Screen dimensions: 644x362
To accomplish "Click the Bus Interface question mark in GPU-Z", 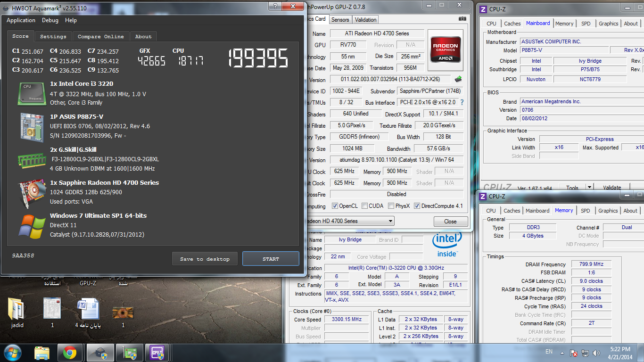I will tap(462, 102).
